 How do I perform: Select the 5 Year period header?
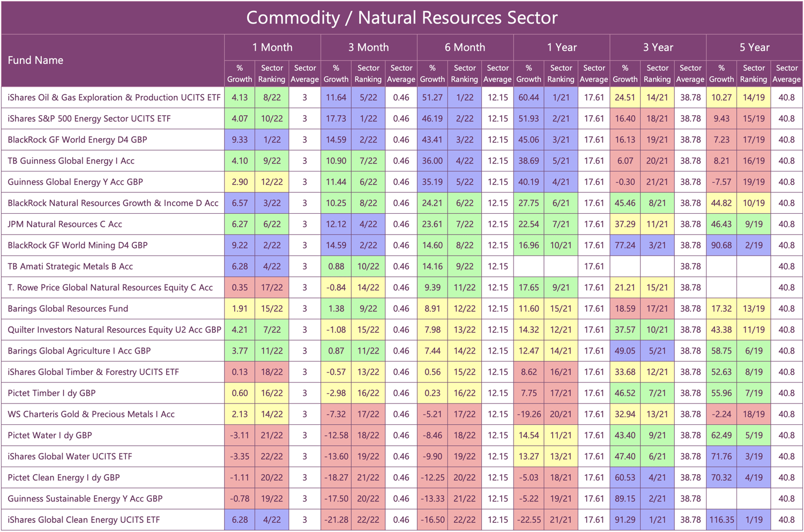(754, 47)
